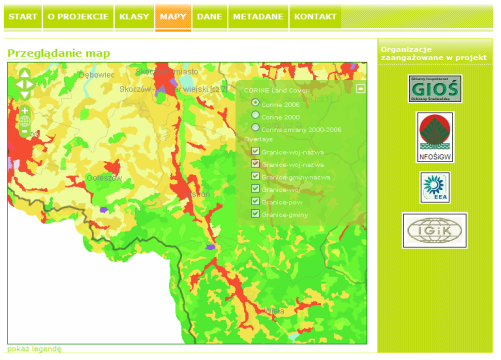The width and height of the screenshot is (501, 360).
Task: Zoom out with the minus button
Action: tap(25, 132)
